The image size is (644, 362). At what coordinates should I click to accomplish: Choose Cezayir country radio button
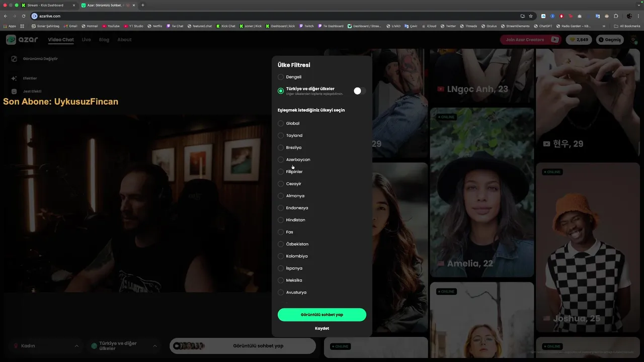coord(281,184)
